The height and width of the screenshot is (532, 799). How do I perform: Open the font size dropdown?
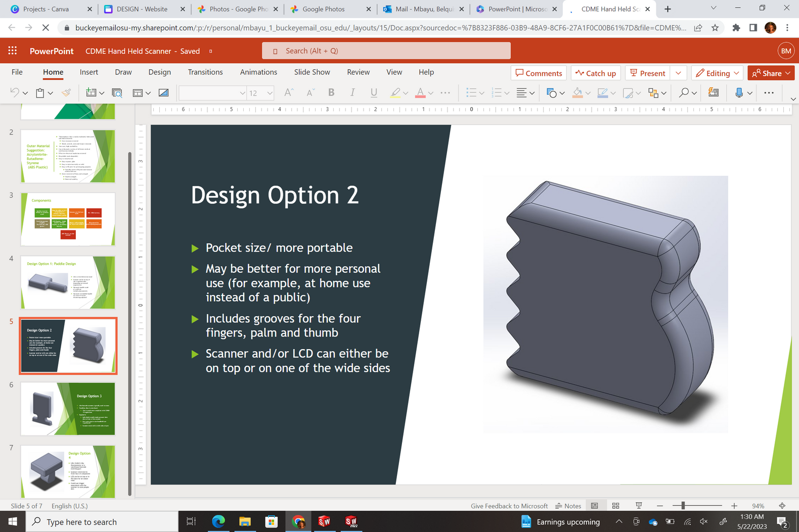[270, 93]
